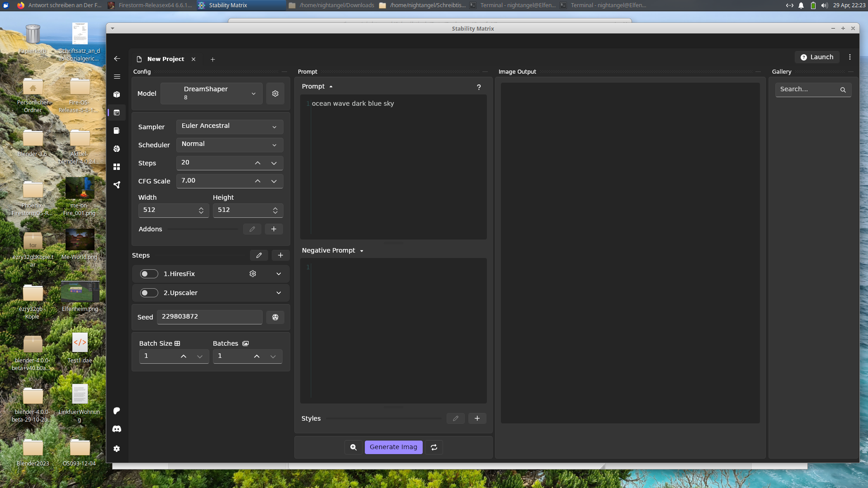
Task: Open DreamShaper model dropdown
Action: click(x=212, y=94)
